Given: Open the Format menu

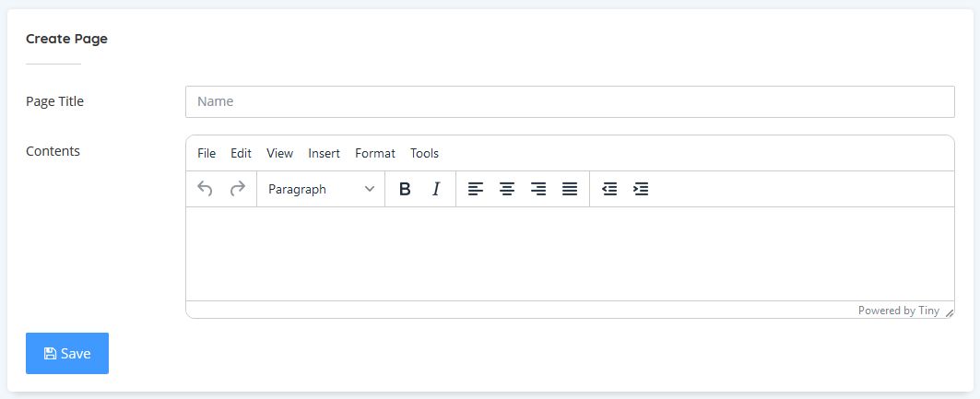Looking at the screenshot, I should tap(374, 153).
